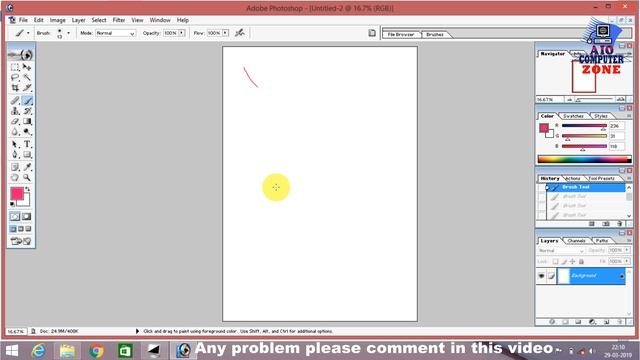Select the Zoom tool
Image resolution: width=640 pixels, height=360 pixels.
[x=27, y=178]
